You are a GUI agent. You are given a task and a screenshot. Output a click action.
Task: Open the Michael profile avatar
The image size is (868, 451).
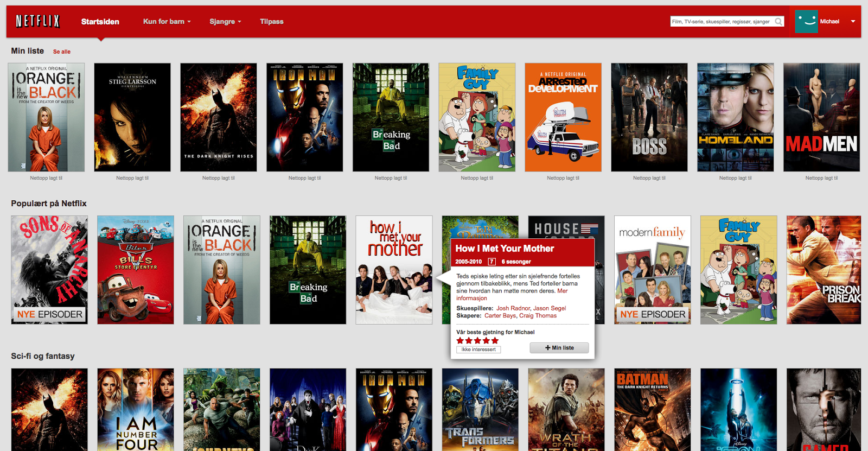(806, 22)
